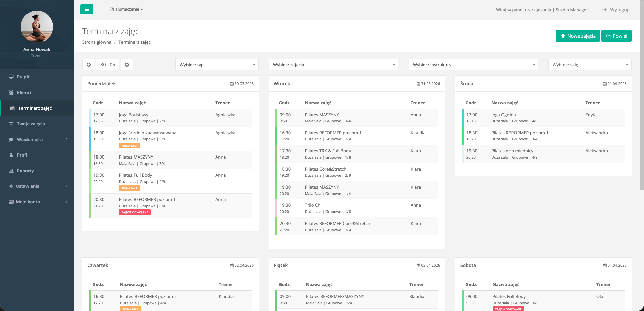The image size is (644, 311).
Task: Click the Nowe zajęcia button
Action: point(578,36)
